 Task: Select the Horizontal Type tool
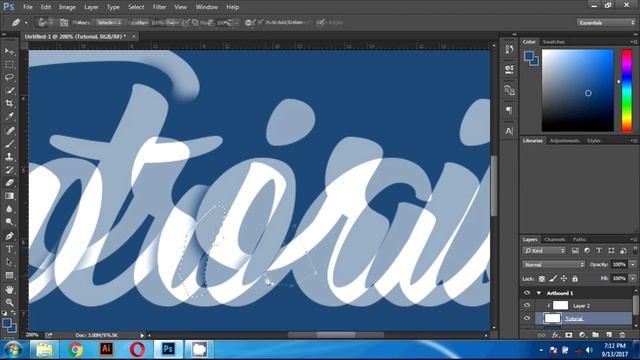click(x=9, y=249)
